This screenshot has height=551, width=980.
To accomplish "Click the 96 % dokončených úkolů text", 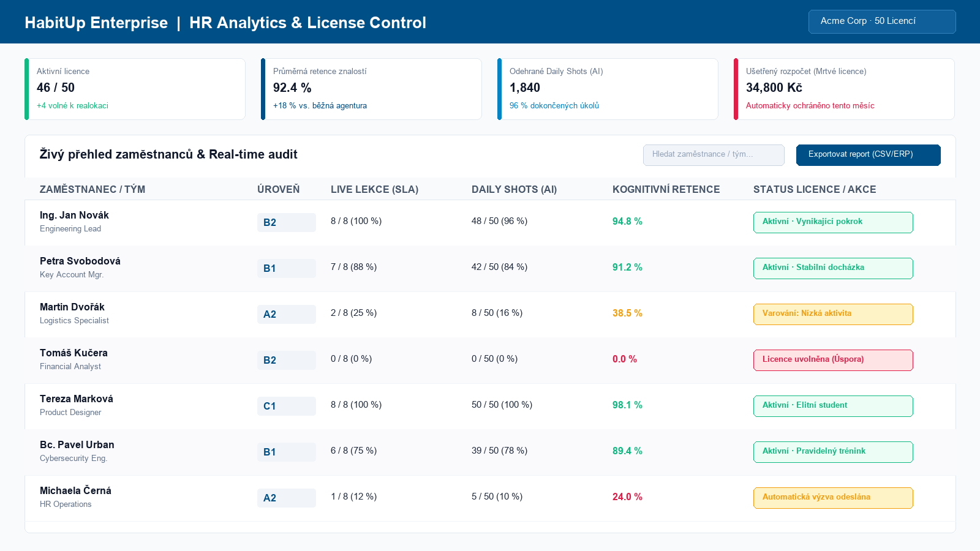I will (x=554, y=106).
